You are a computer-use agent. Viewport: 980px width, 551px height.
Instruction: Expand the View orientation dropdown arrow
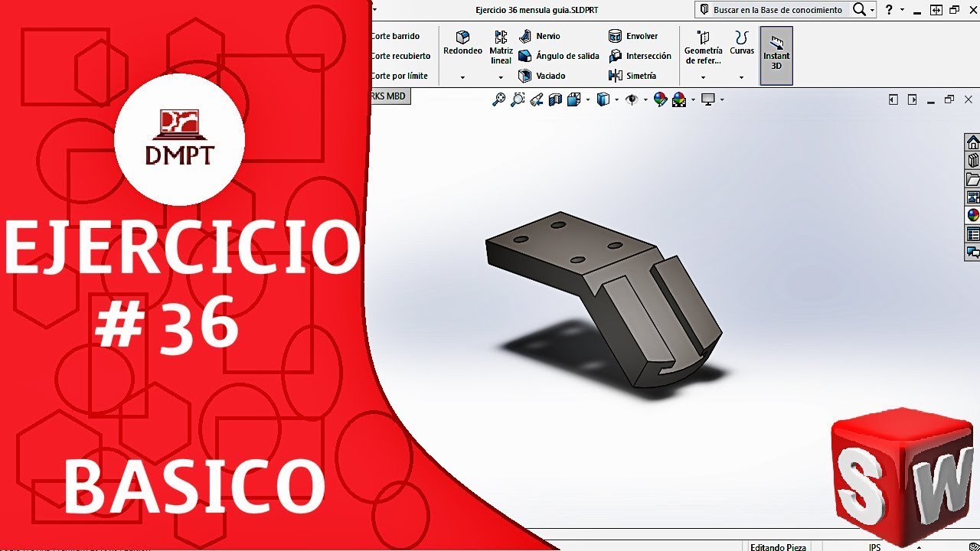(x=588, y=99)
